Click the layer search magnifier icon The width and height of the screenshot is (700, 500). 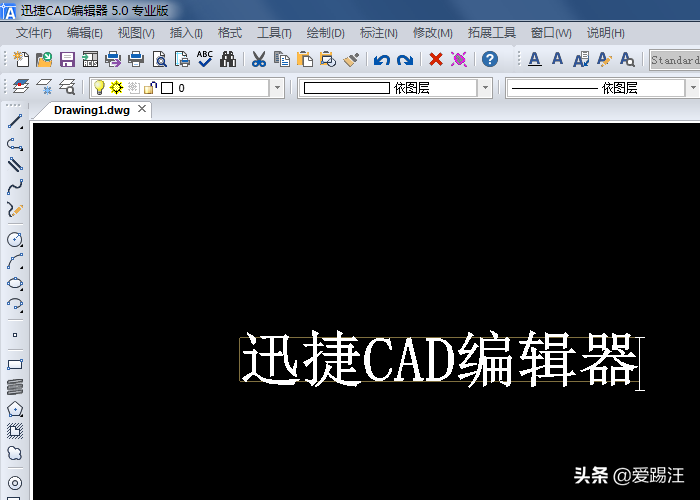(x=67, y=86)
